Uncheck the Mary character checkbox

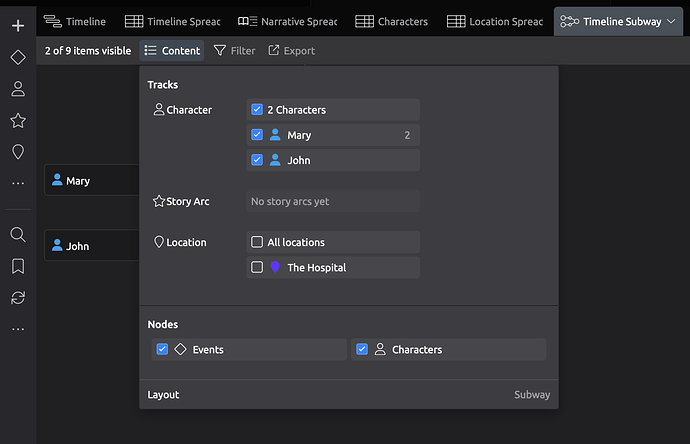click(257, 135)
